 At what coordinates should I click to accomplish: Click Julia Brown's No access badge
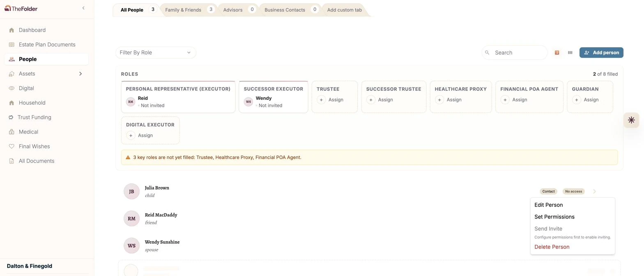pos(573,191)
